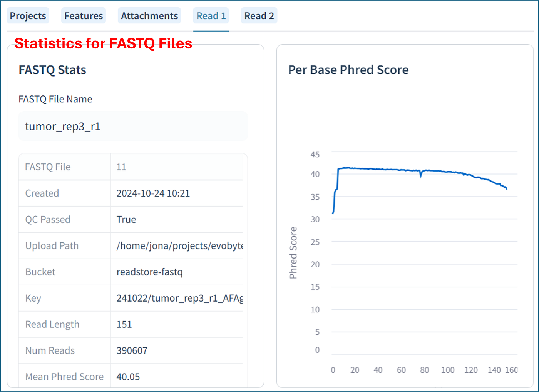The image size is (539, 392).
Task: Click the start of the blue Phred line
Action: click(333, 213)
